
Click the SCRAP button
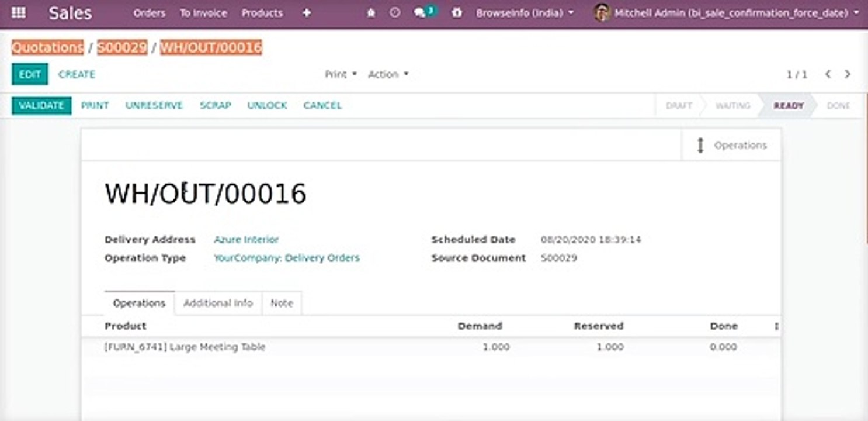tap(216, 106)
